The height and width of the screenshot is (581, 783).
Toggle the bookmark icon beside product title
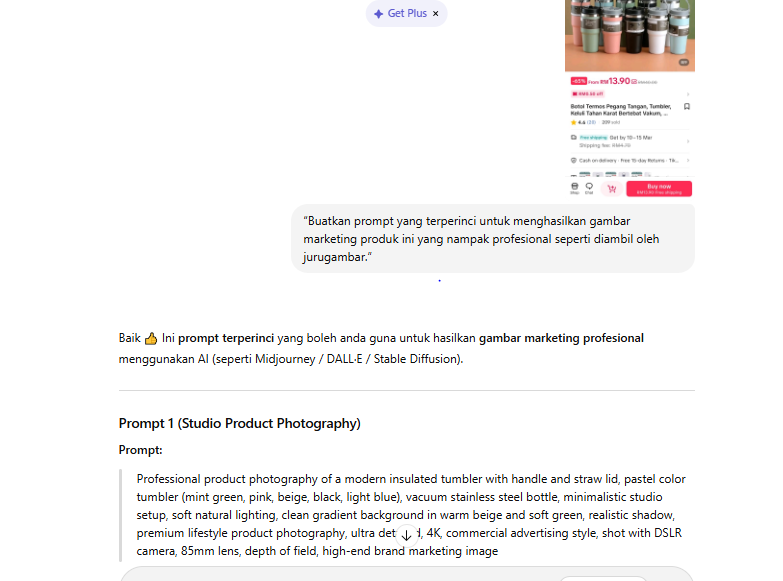(x=687, y=106)
